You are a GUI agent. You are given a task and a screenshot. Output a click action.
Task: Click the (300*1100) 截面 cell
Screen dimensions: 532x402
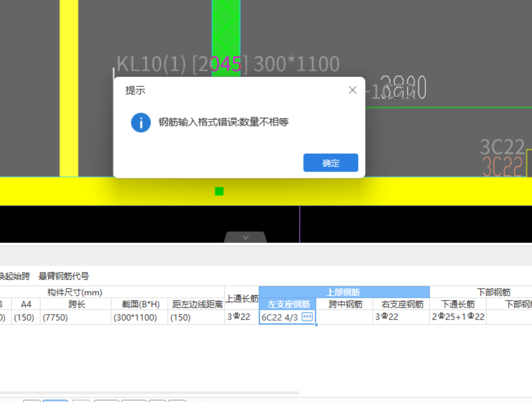pos(139,317)
